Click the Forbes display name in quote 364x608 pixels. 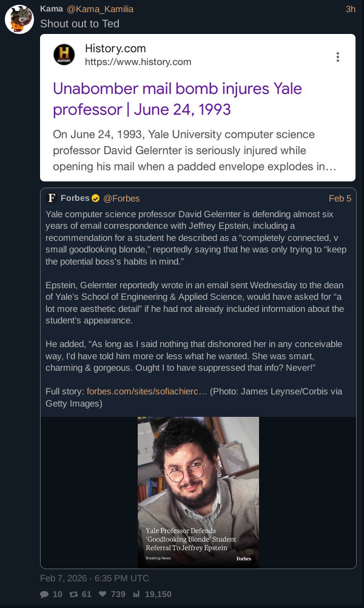(x=75, y=198)
